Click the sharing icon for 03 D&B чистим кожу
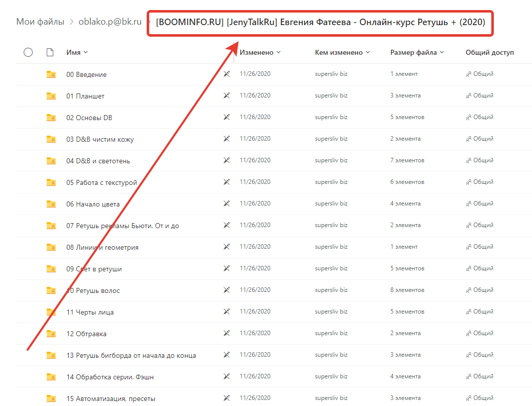The width and height of the screenshot is (532, 406). (x=469, y=139)
